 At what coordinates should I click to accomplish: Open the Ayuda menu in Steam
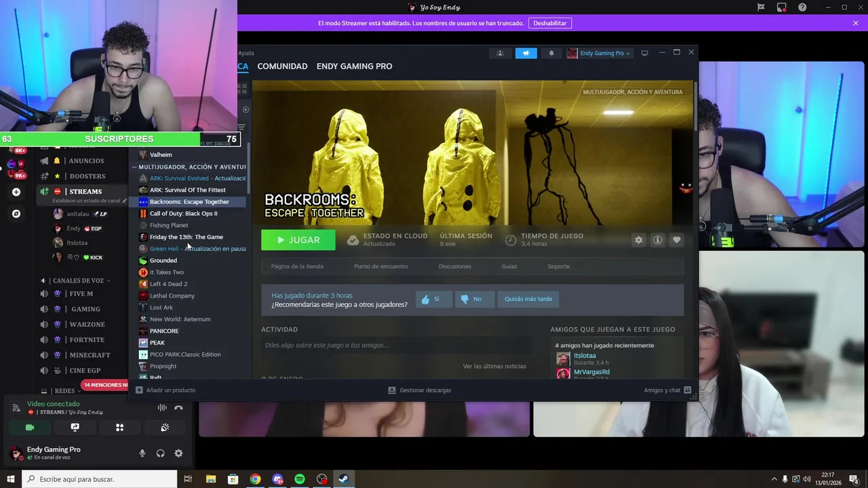pos(246,53)
